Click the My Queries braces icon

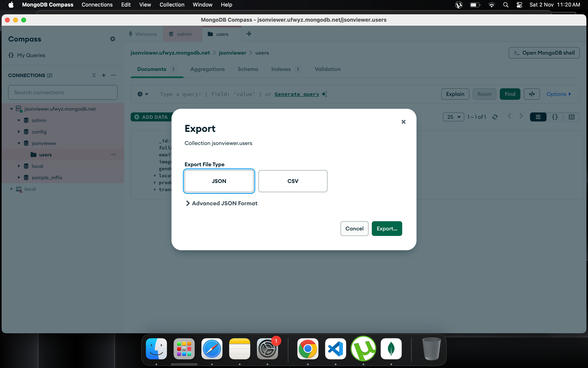click(x=11, y=55)
